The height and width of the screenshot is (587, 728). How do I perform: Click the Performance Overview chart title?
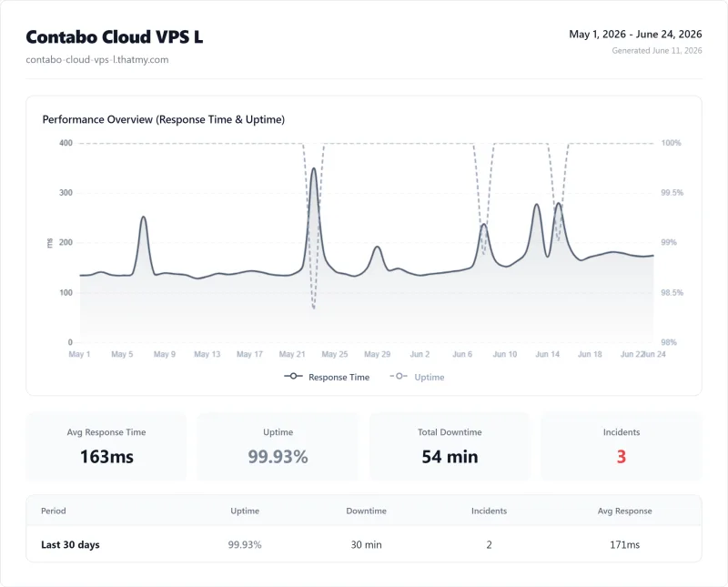(x=164, y=119)
